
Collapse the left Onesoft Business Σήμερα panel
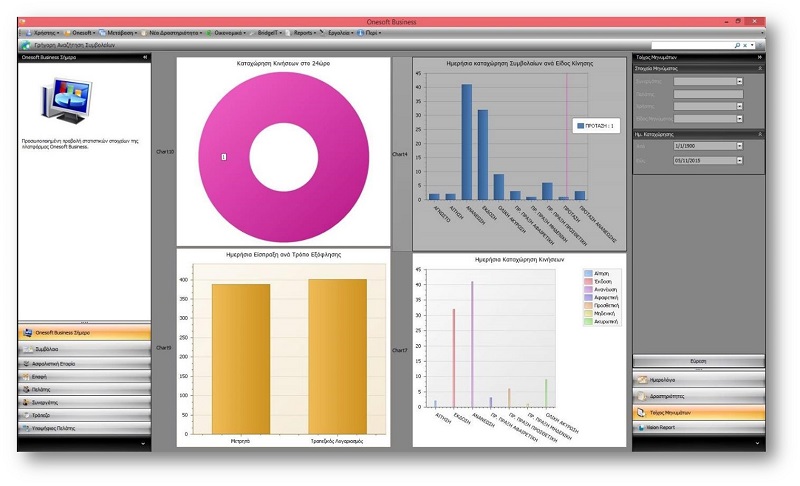[x=145, y=58]
